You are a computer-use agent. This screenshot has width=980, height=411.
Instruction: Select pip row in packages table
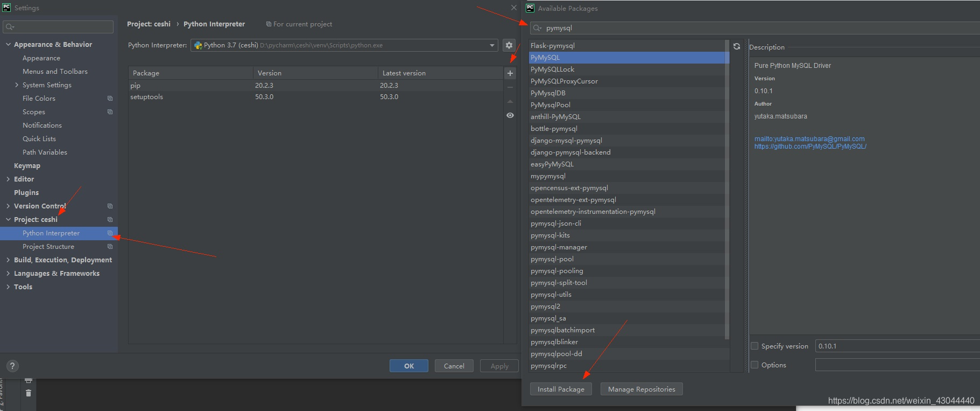[x=315, y=86]
